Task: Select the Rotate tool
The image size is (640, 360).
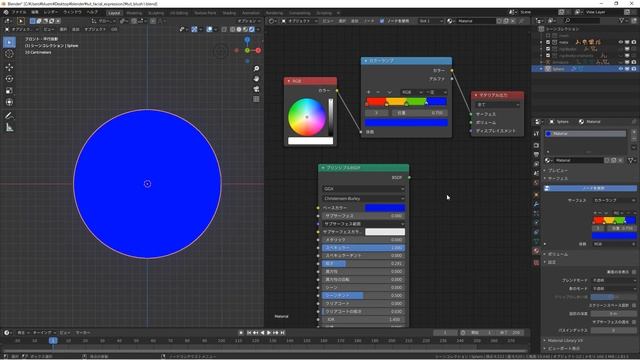Action: [x=9, y=79]
